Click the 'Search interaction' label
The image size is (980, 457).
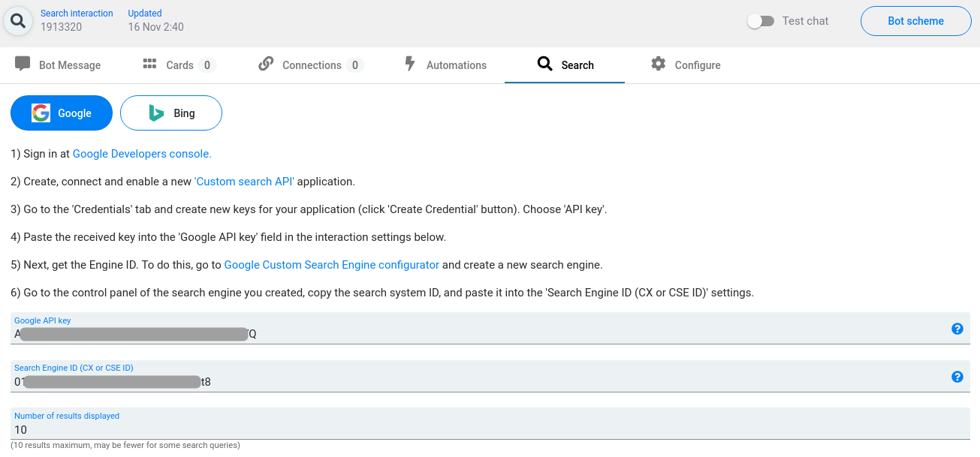(x=77, y=14)
